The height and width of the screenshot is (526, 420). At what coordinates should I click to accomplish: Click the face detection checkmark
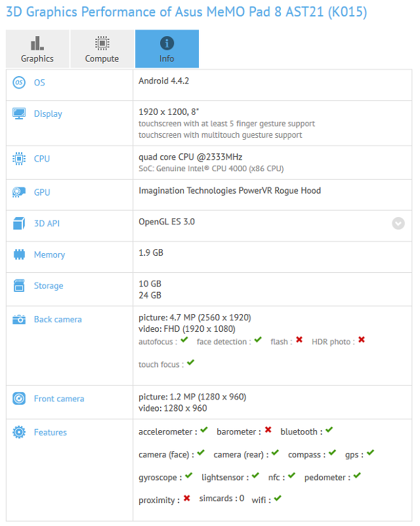[258, 340]
